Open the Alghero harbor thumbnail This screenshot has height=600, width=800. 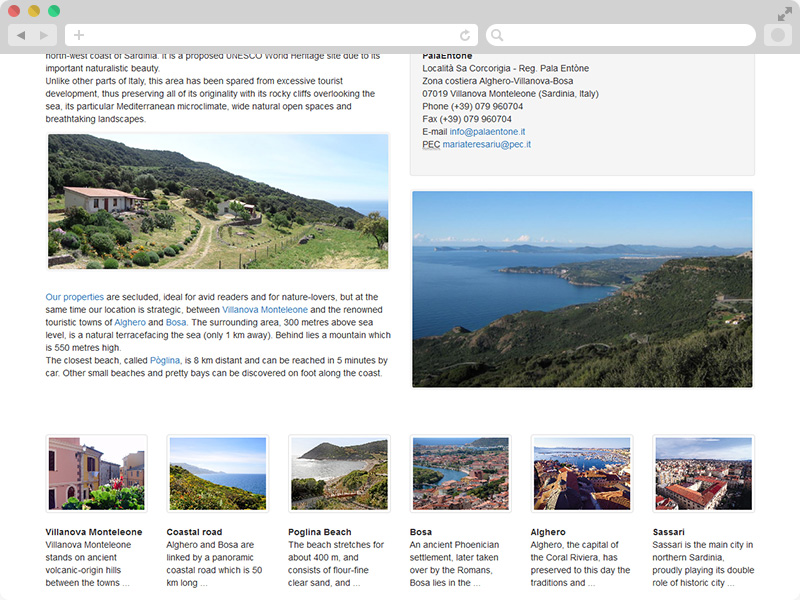[582, 473]
